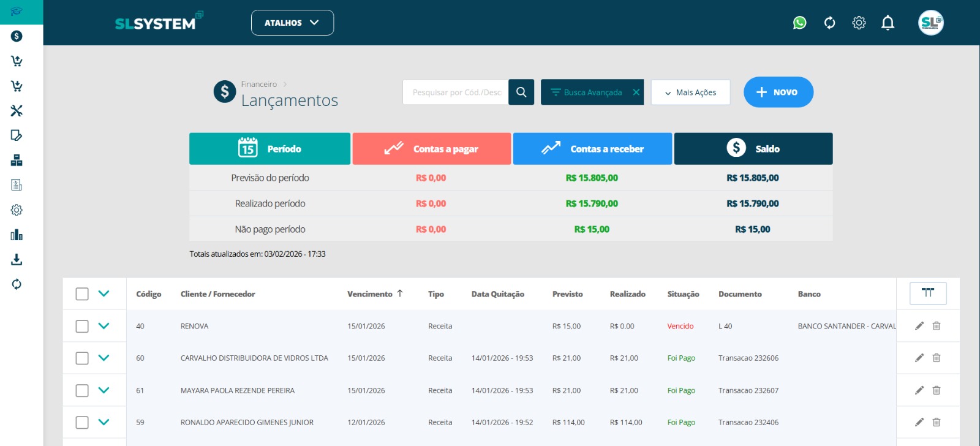Select checkbox for MAYARA PAOLA REZENDE PEREIRA

pos(82,390)
